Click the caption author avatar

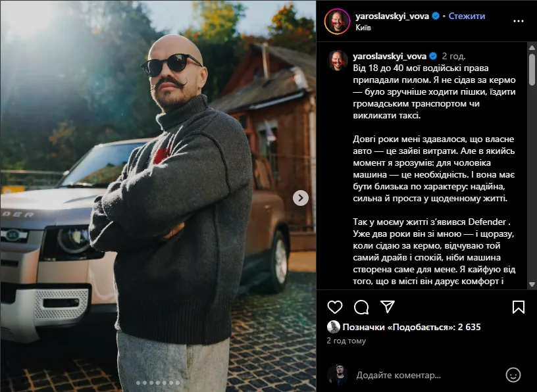[x=338, y=61]
